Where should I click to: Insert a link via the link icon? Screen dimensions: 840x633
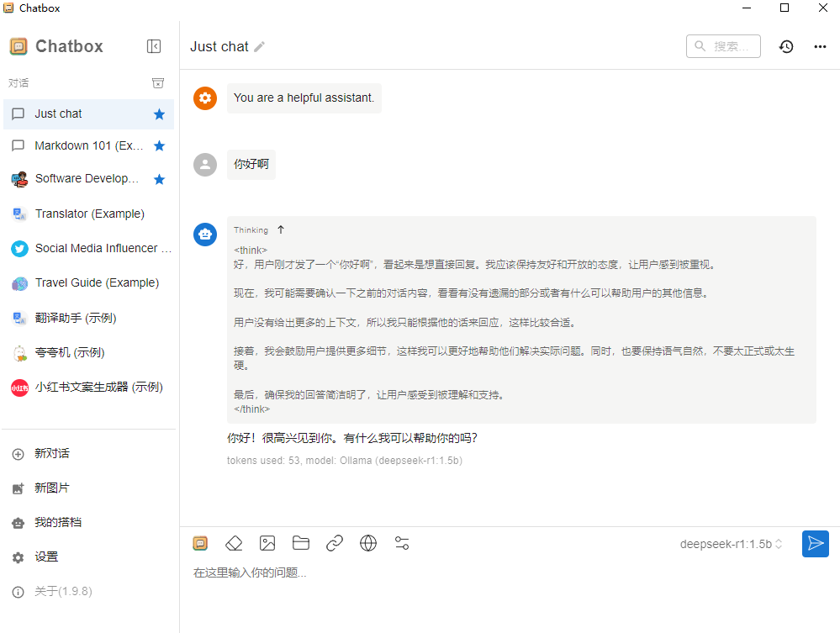tap(335, 543)
